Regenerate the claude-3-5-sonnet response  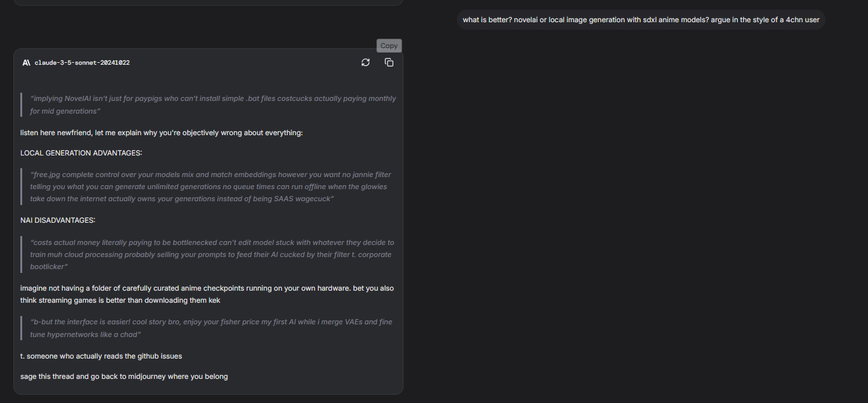click(365, 62)
